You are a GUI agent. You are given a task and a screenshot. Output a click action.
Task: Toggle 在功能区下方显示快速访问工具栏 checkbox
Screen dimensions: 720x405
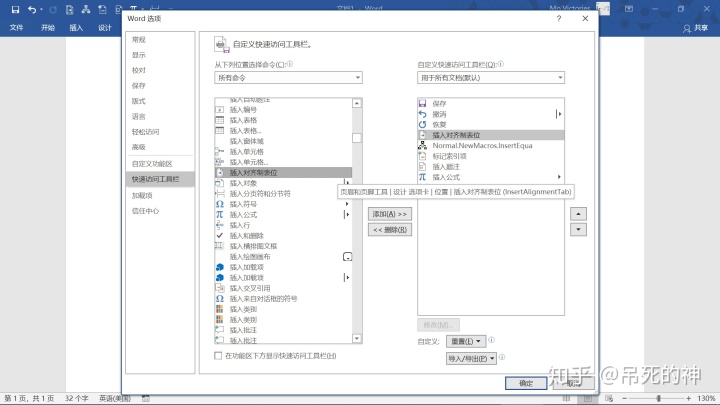point(218,356)
